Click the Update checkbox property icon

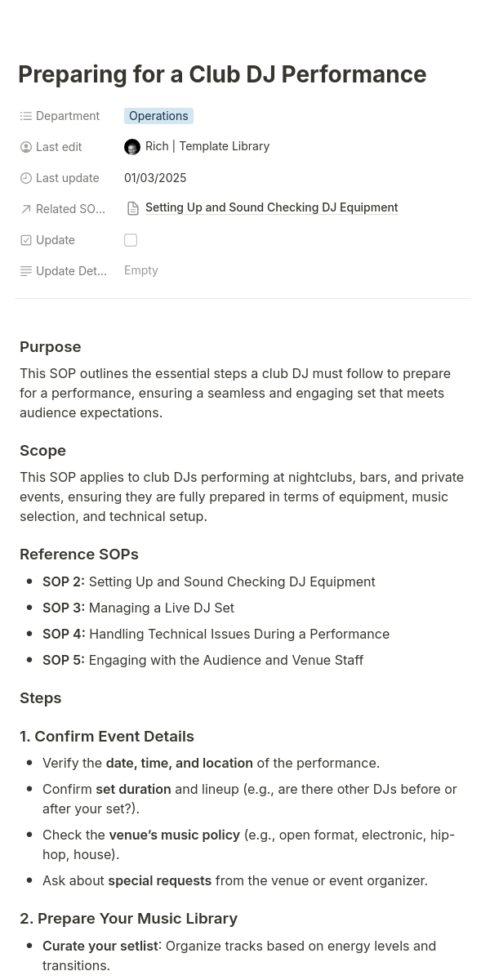click(26, 240)
